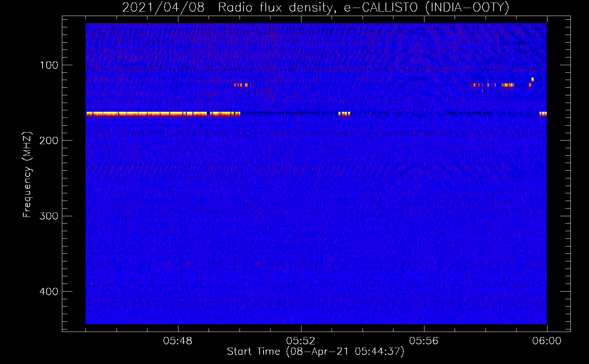Screen dimensions: 589x364
Task: Click the 05:48 time tick label
Action: point(178,341)
